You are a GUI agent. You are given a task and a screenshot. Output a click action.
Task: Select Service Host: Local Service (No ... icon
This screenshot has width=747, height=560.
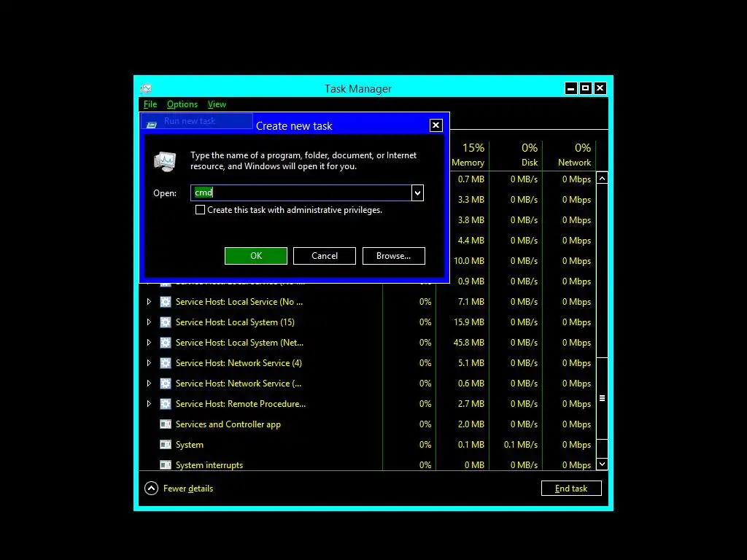click(166, 302)
